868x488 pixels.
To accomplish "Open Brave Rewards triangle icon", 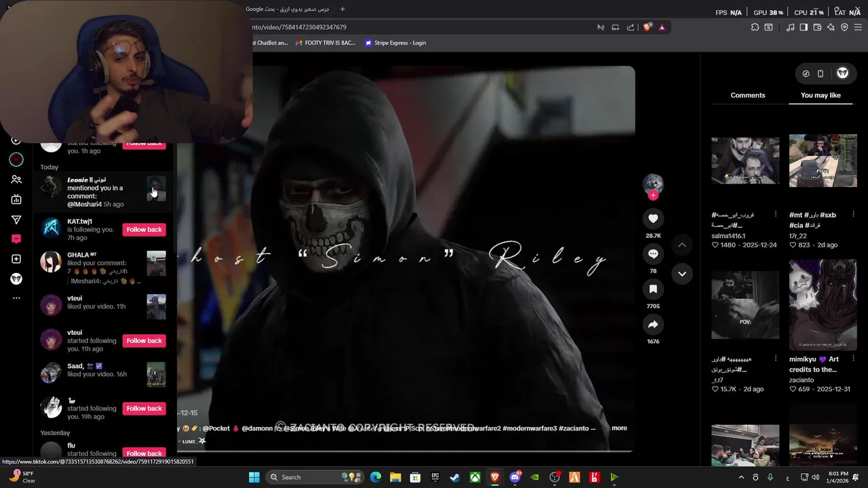I will 662,27.
